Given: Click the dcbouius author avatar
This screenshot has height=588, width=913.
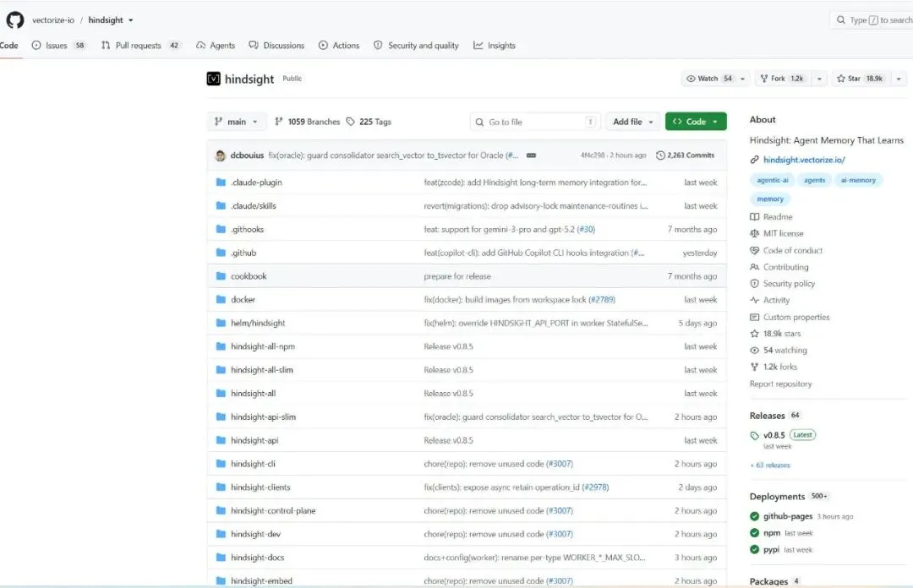Looking at the screenshot, I should pyautogui.click(x=220, y=155).
